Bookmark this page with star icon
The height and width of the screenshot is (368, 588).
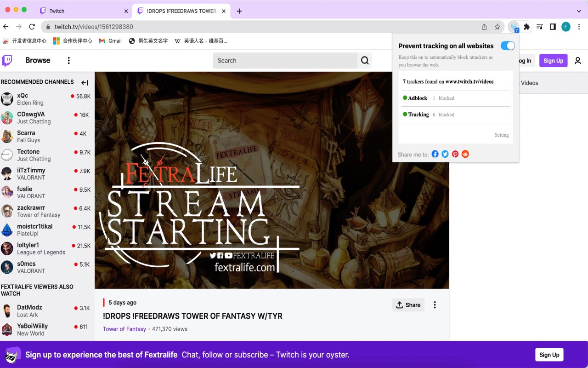tap(497, 27)
